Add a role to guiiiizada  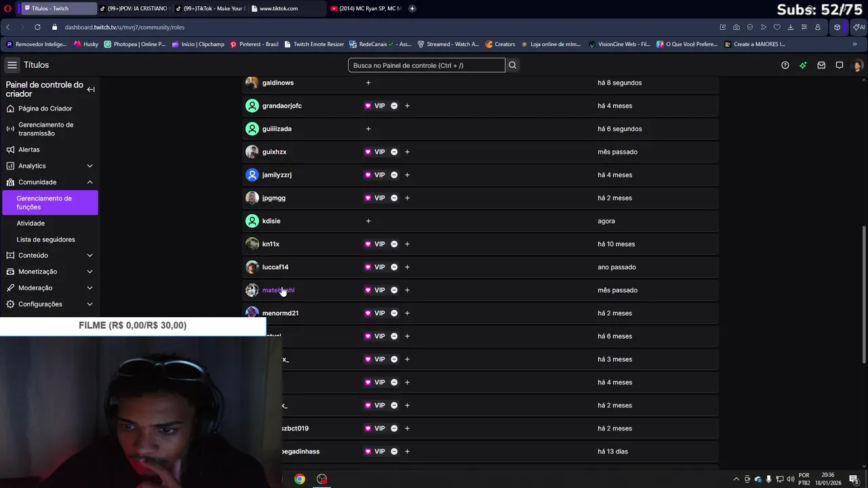368,129
